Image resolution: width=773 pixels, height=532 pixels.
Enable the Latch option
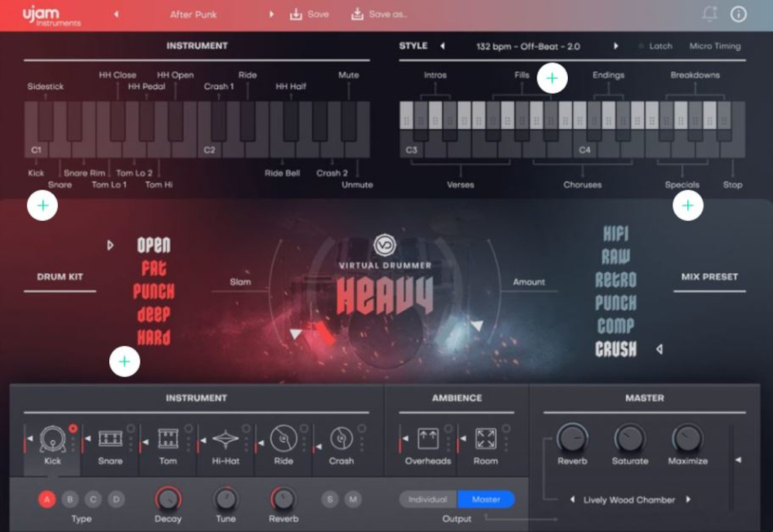[656, 46]
